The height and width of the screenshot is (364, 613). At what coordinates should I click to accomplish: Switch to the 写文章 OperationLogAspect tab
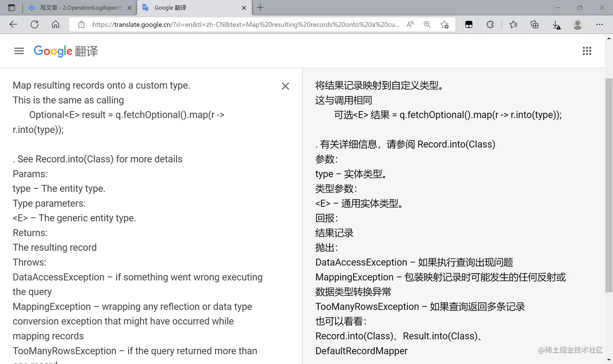[x=80, y=8]
